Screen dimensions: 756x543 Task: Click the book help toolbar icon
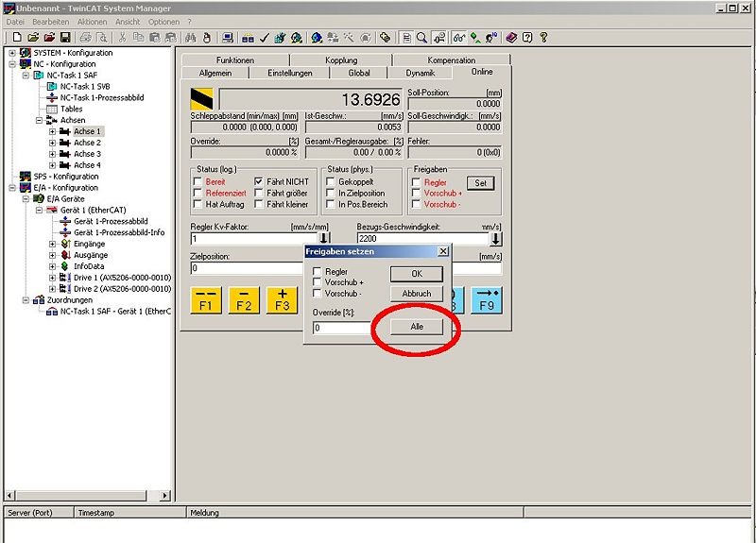(511, 37)
